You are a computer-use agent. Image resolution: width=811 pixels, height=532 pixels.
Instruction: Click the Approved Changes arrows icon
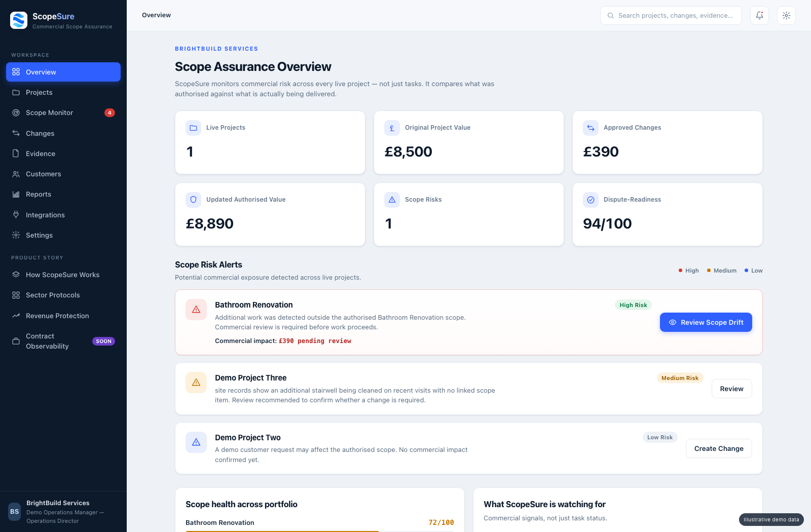pyautogui.click(x=591, y=128)
